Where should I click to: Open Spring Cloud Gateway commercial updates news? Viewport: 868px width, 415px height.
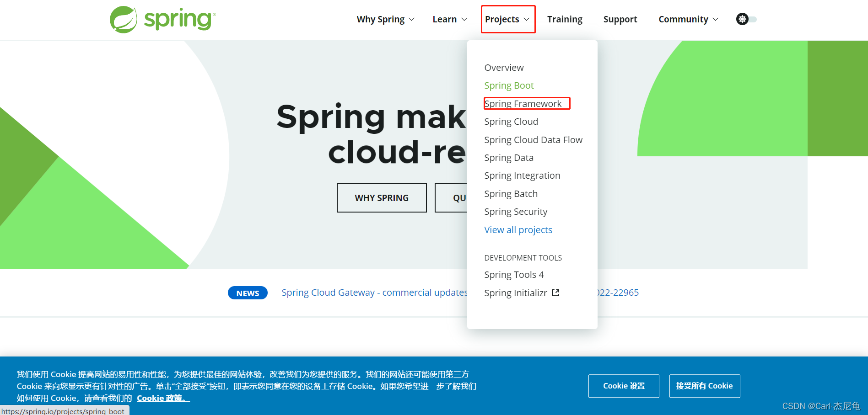click(374, 293)
